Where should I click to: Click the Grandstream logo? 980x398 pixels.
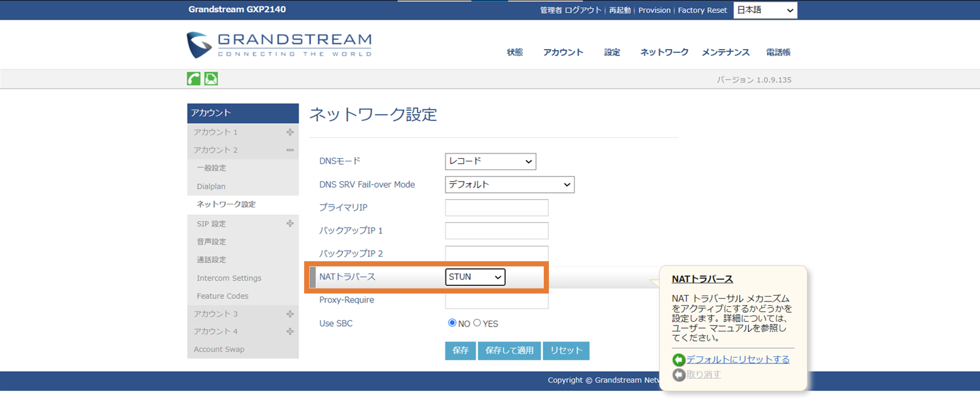click(x=279, y=45)
